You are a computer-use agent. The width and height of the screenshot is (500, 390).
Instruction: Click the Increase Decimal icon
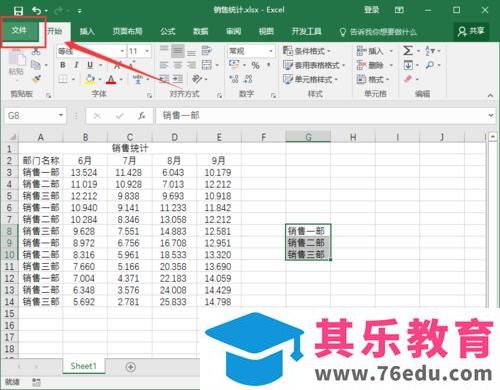coord(234,79)
